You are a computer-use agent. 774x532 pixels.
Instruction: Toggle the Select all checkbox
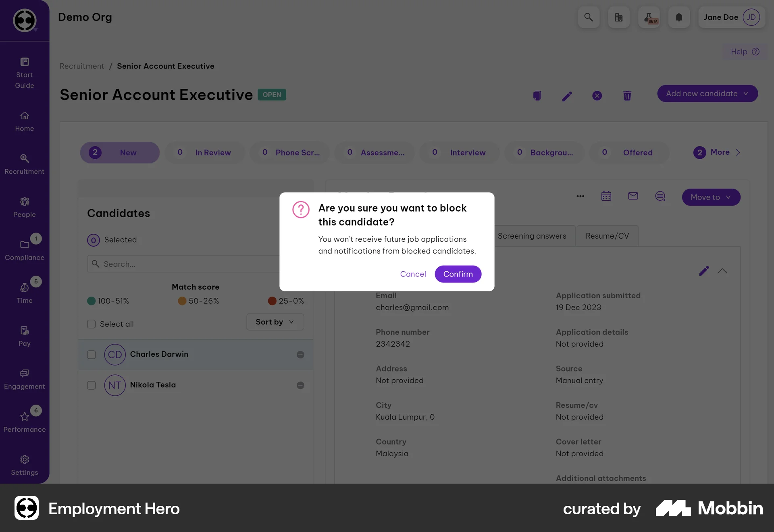click(x=92, y=324)
